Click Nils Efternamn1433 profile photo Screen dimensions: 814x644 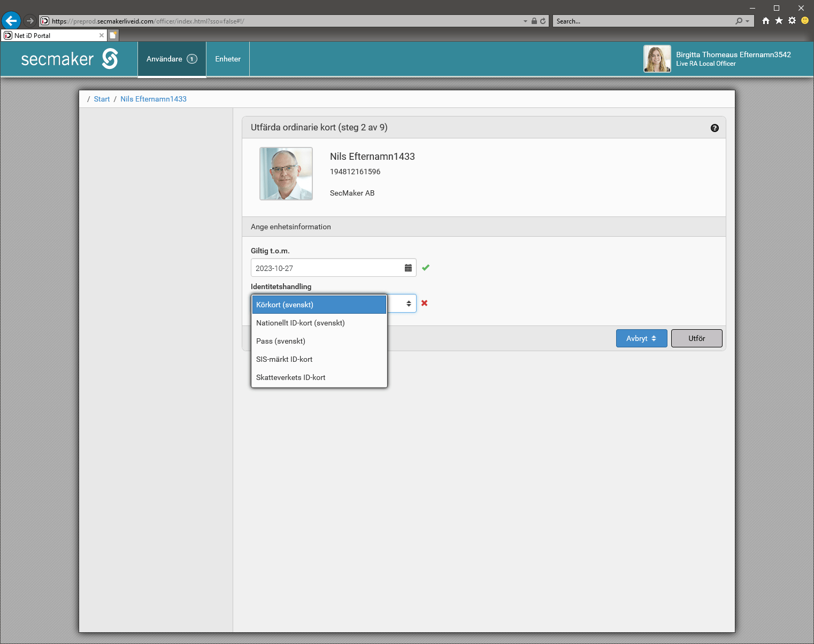[286, 174]
